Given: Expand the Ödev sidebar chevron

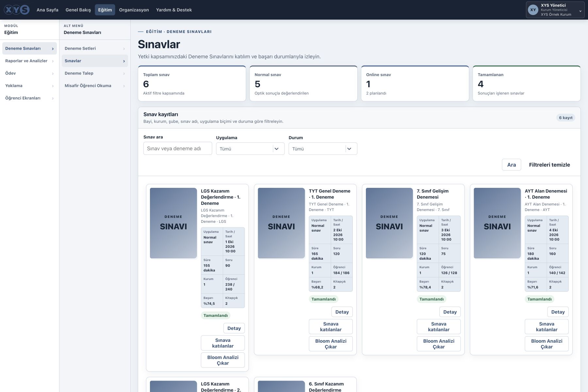Looking at the screenshot, I should (53, 73).
